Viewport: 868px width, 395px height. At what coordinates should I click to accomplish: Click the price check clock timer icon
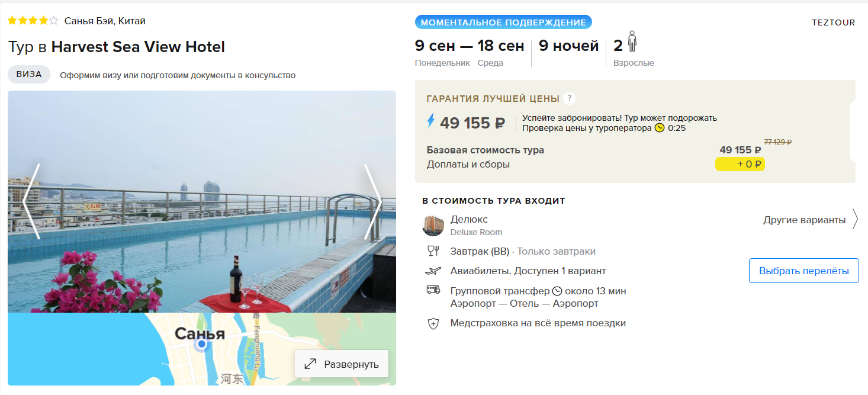pyautogui.click(x=660, y=128)
